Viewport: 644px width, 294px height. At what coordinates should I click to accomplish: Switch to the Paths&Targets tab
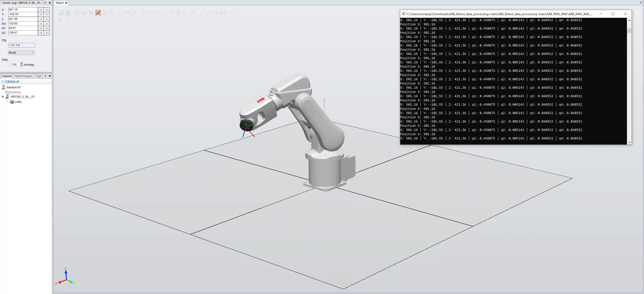pos(23,76)
